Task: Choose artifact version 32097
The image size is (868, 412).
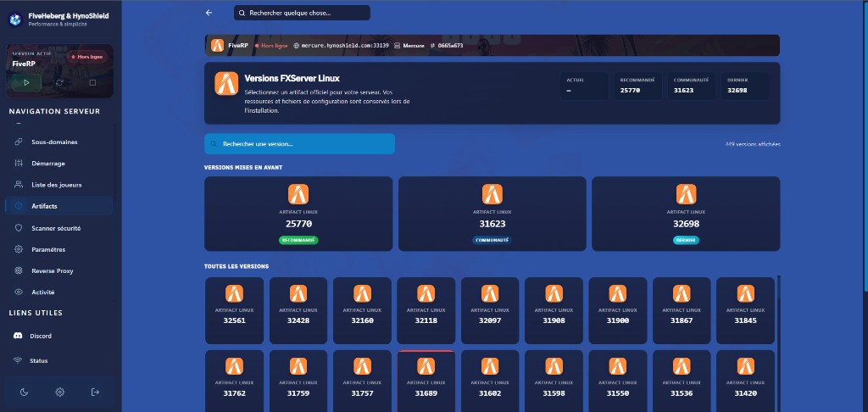Action: [490, 310]
